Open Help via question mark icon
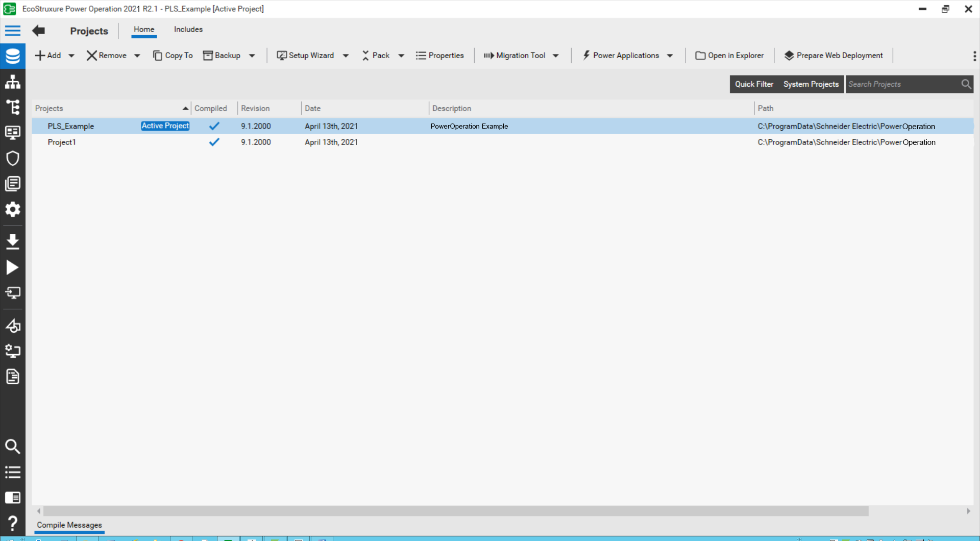This screenshot has height=541, width=980. tap(13, 523)
